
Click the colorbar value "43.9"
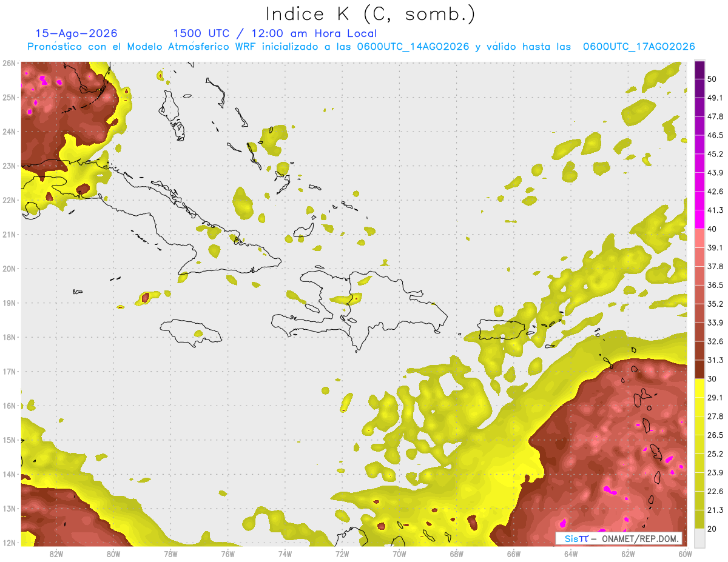click(715, 173)
